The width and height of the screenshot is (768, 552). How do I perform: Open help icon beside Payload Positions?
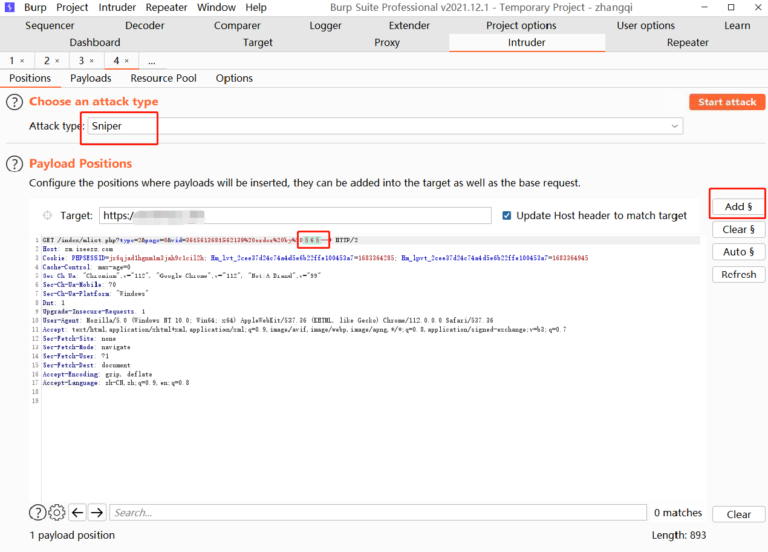click(15, 163)
